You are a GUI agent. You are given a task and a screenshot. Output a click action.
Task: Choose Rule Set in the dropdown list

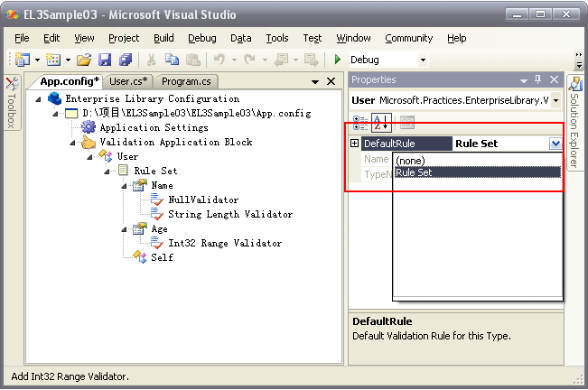pos(478,172)
